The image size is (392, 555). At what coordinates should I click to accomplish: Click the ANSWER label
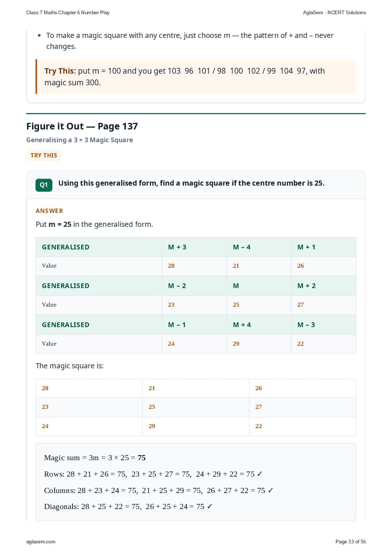coord(49,211)
